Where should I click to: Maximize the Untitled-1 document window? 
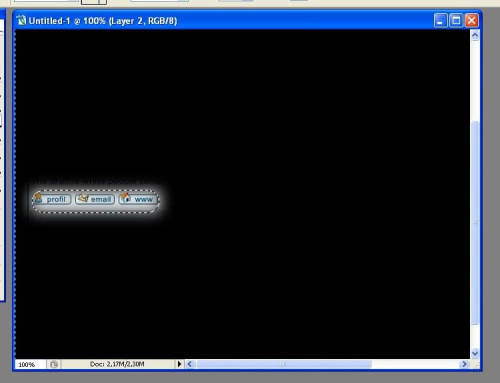coord(456,21)
